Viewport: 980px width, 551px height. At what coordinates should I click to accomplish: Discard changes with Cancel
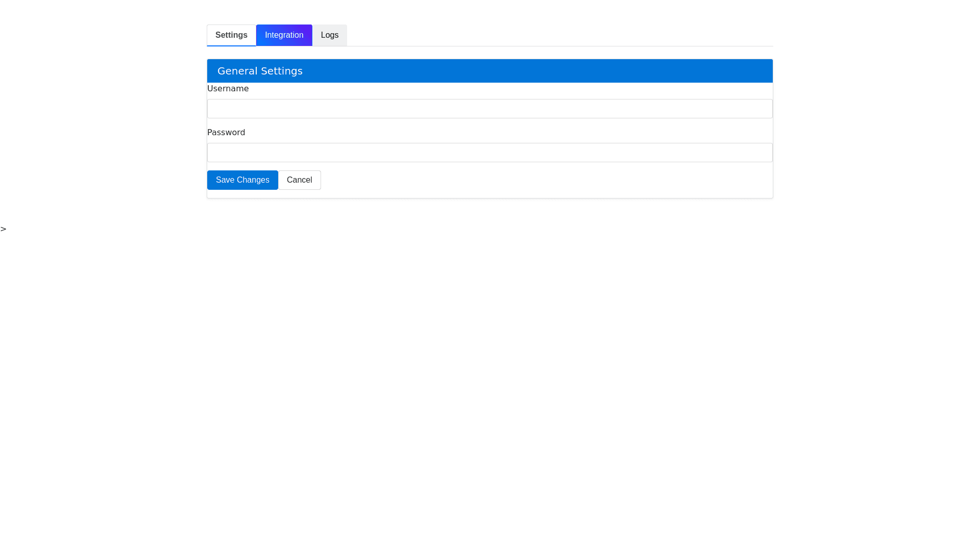tap(299, 180)
